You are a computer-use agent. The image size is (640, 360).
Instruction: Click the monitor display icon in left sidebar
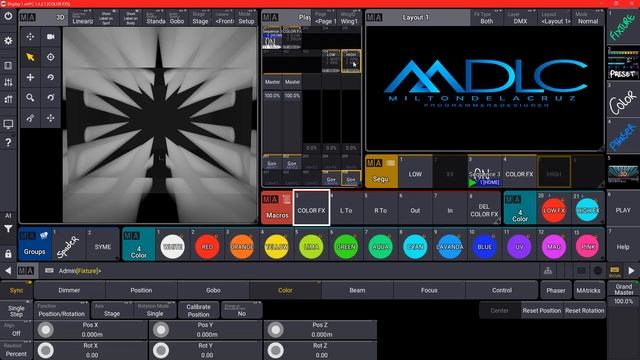(8, 124)
